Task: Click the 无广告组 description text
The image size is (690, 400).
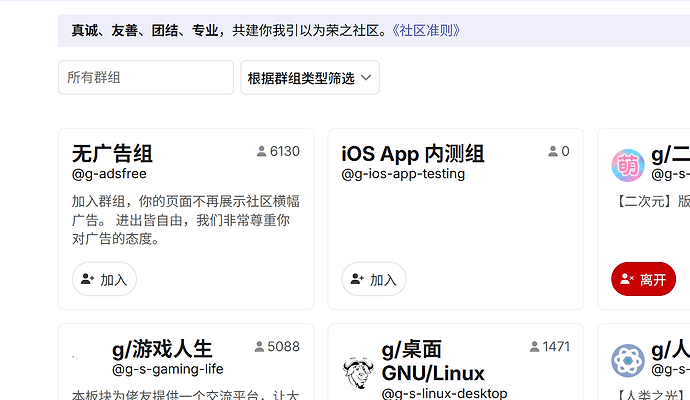Action: (186, 220)
